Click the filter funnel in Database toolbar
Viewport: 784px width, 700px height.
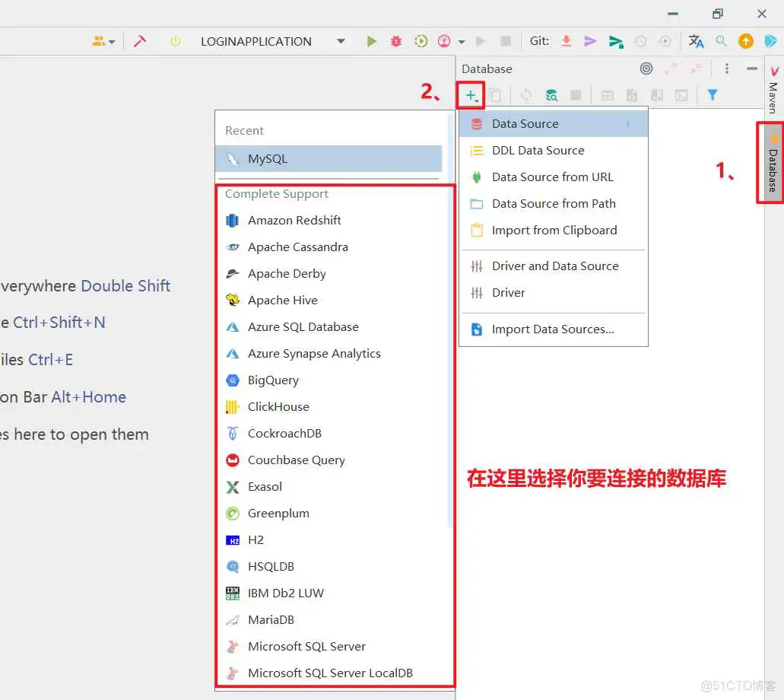click(713, 95)
